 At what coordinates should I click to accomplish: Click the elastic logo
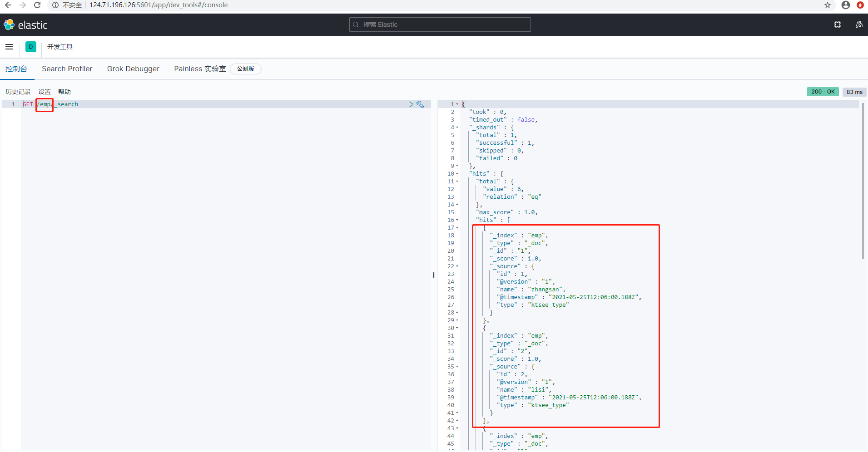pyautogui.click(x=25, y=25)
